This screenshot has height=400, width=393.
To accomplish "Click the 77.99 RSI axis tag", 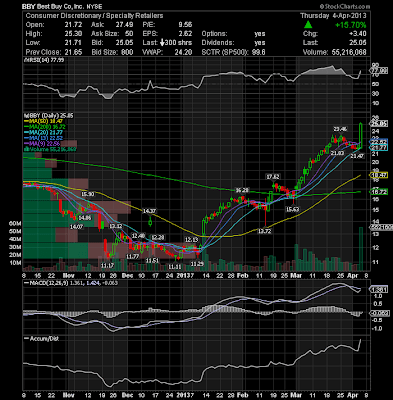I will 379,71.
